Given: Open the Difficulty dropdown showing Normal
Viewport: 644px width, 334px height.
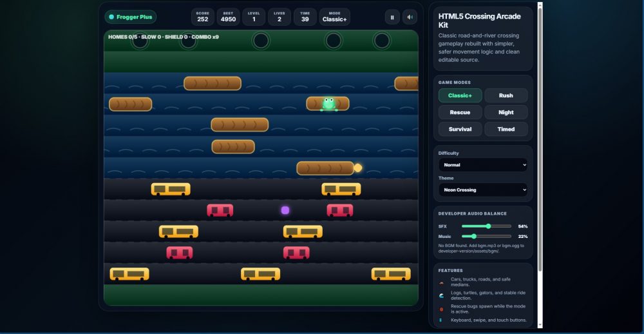Looking at the screenshot, I should pyautogui.click(x=483, y=165).
